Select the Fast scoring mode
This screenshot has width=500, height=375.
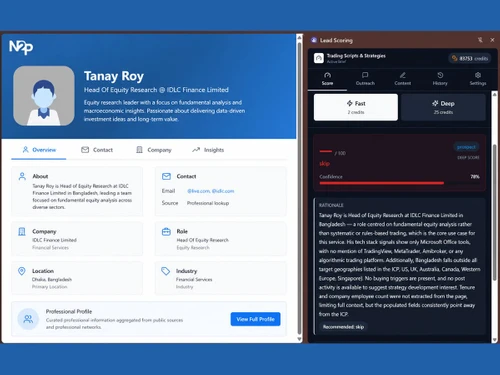(356, 107)
